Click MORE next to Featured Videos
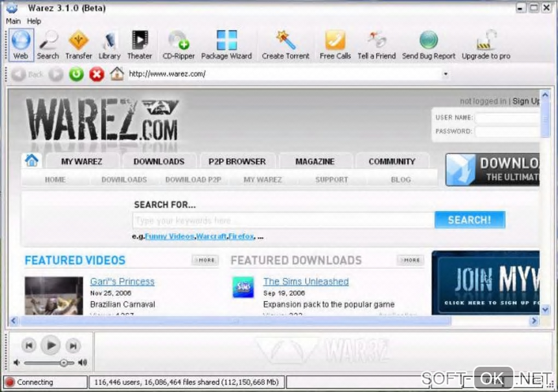This screenshot has height=392, width=558. 205,260
